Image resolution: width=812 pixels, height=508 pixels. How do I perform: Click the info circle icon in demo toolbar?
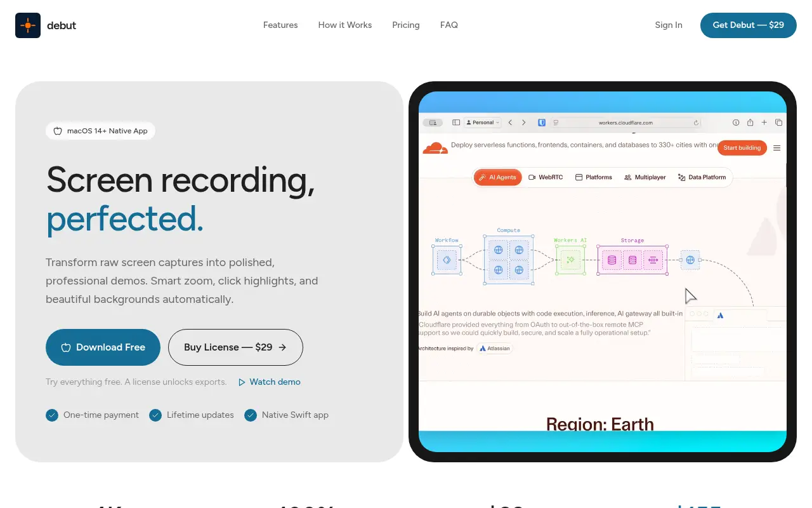pyautogui.click(x=736, y=123)
